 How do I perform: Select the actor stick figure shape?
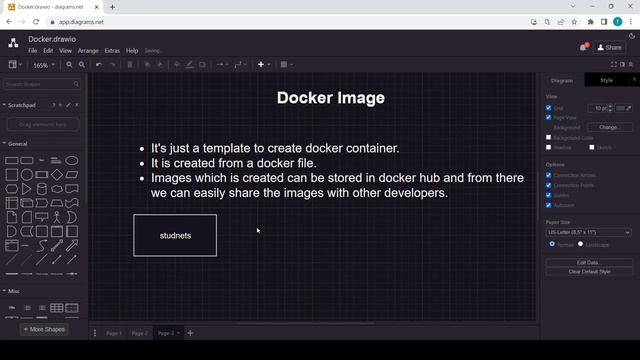(x=57, y=217)
